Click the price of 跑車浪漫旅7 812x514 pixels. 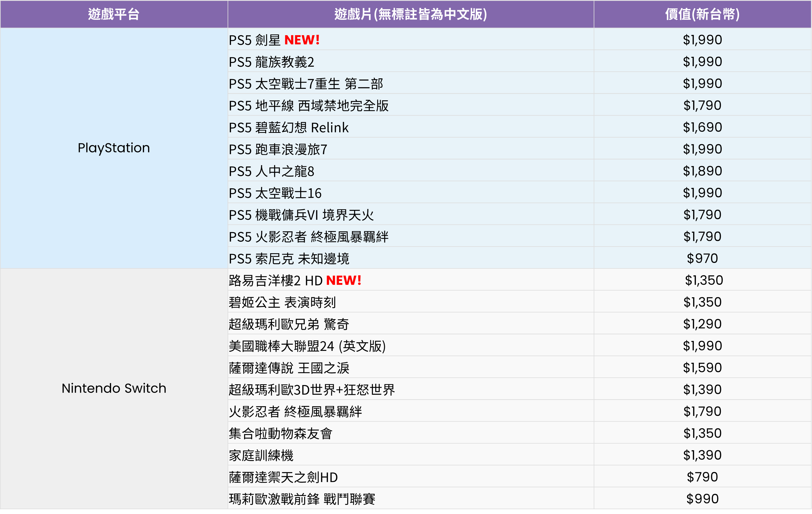[x=702, y=149]
